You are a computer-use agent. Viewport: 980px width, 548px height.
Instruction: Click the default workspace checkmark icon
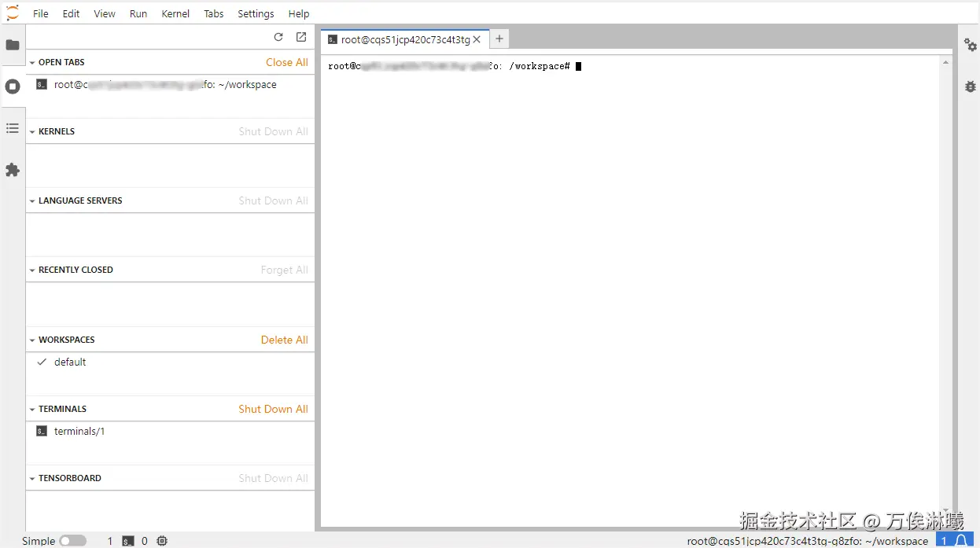point(42,362)
